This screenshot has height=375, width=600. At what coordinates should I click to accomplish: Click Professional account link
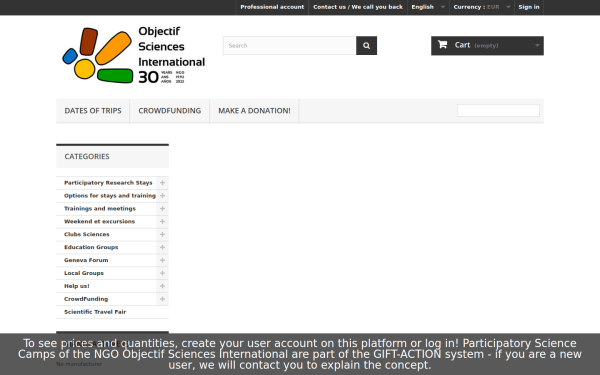[x=272, y=7]
